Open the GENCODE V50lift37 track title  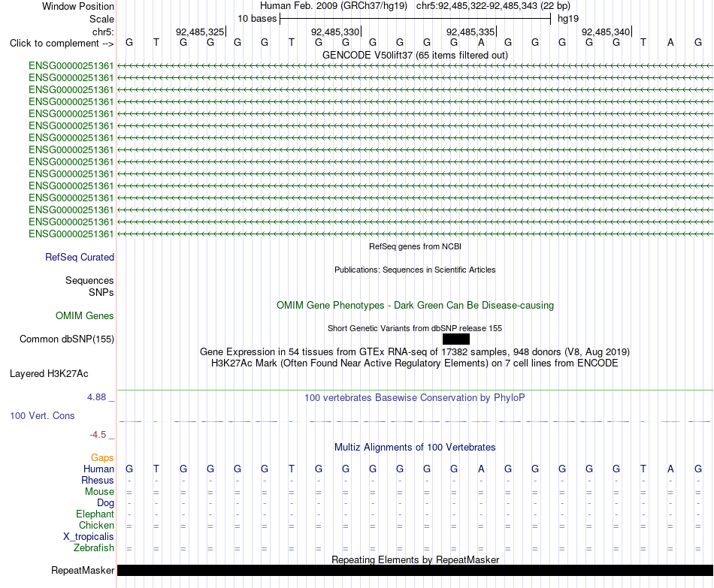[415, 55]
